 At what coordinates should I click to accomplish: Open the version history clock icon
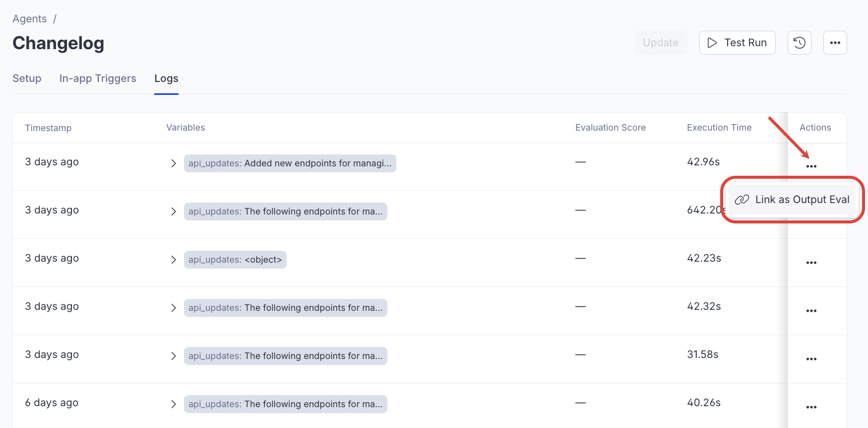[799, 43]
